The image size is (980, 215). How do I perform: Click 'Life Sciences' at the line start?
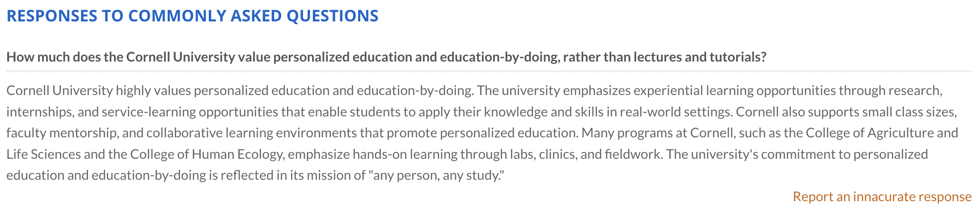[43, 154]
